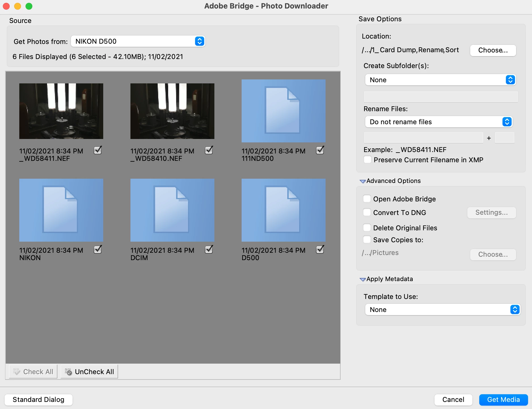Click the Get Media button
The image size is (532, 409).
(503, 400)
